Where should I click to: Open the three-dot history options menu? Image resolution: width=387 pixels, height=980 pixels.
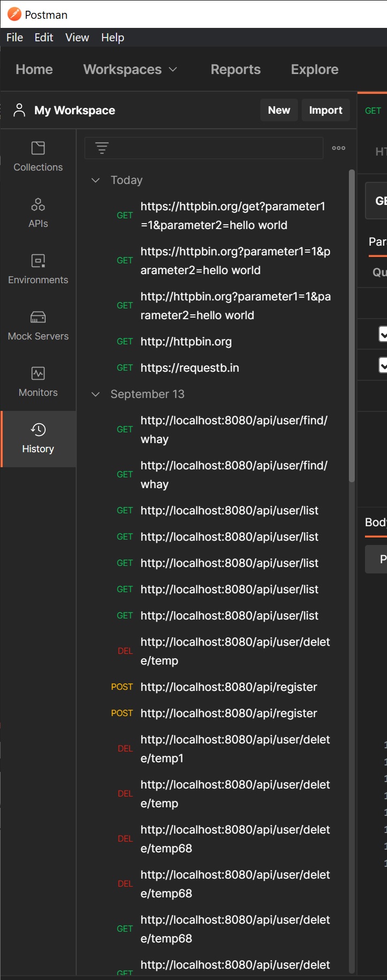point(339,148)
